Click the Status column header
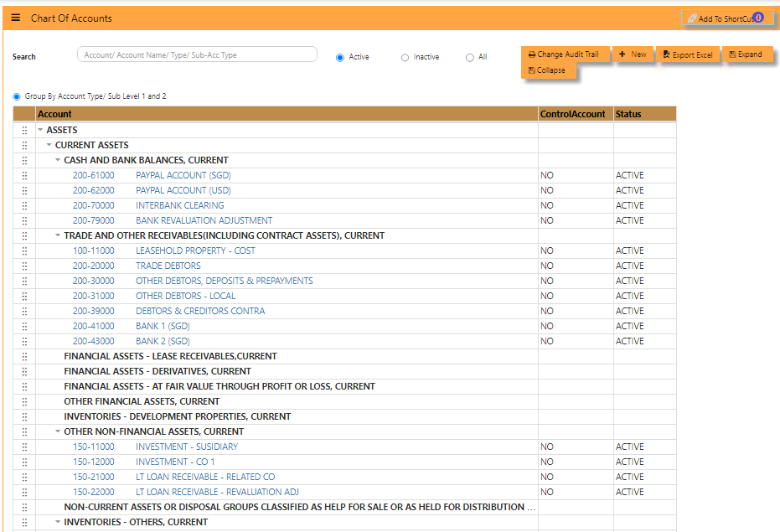This screenshot has width=780, height=532. pos(645,114)
